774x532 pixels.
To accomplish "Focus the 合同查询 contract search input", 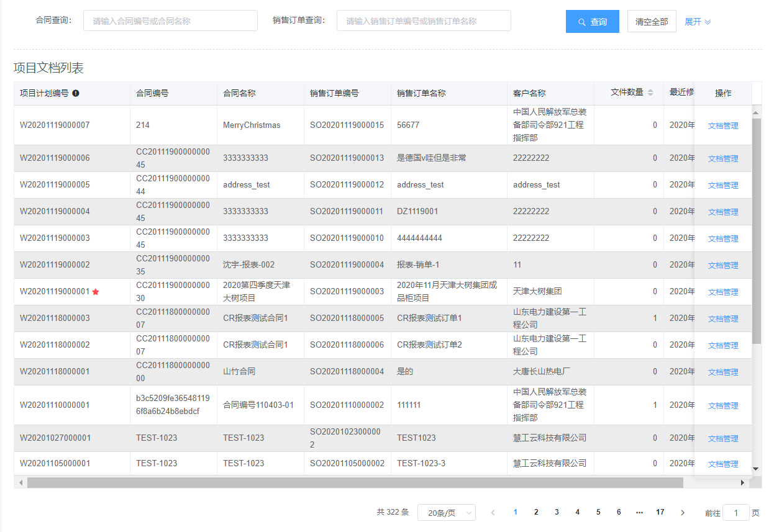I will coord(170,20).
